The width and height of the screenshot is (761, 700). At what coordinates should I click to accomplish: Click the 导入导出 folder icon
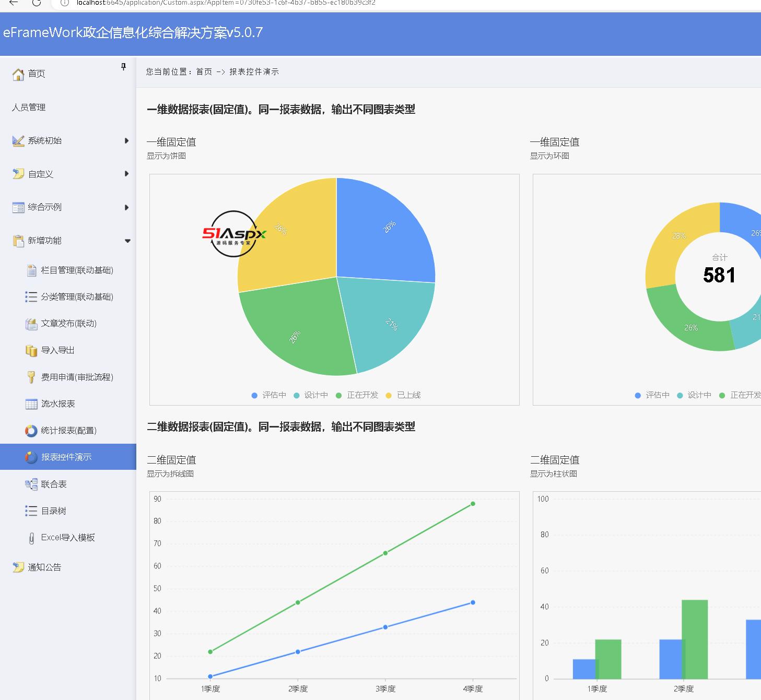tap(31, 350)
